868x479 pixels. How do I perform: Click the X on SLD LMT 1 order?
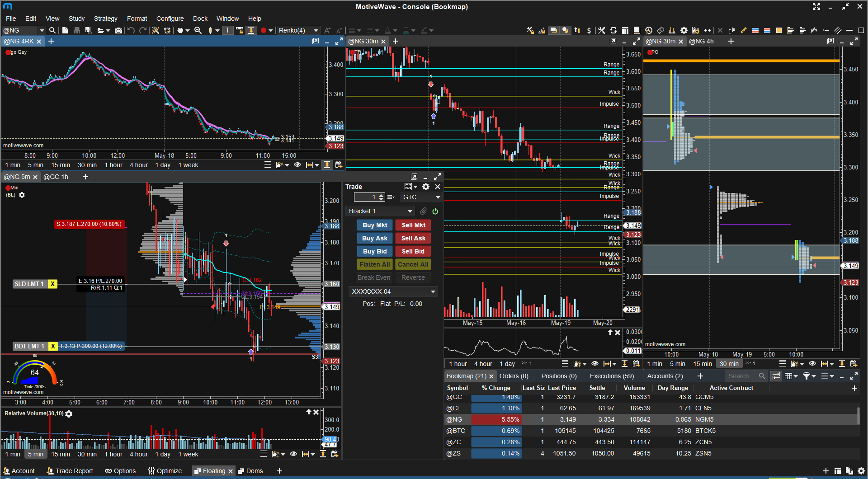[52, 284]
